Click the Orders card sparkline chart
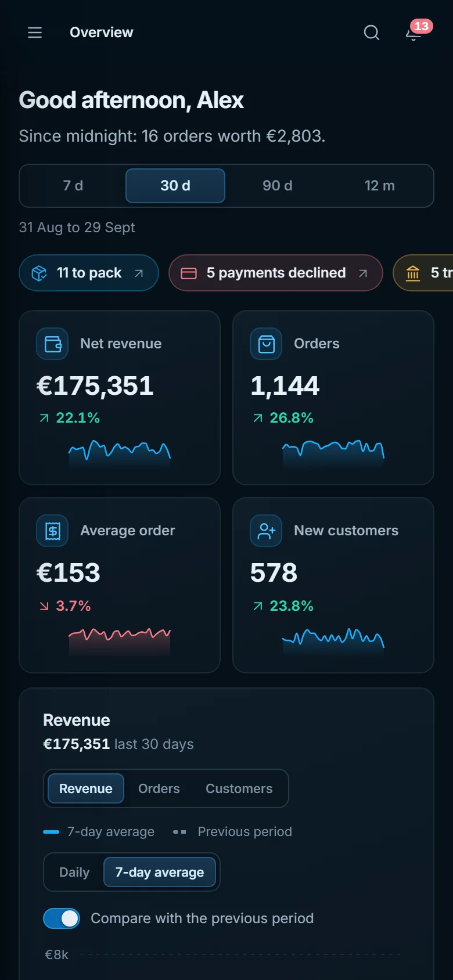The height and width of the screenshot is (980, 453). click(333, 453)
